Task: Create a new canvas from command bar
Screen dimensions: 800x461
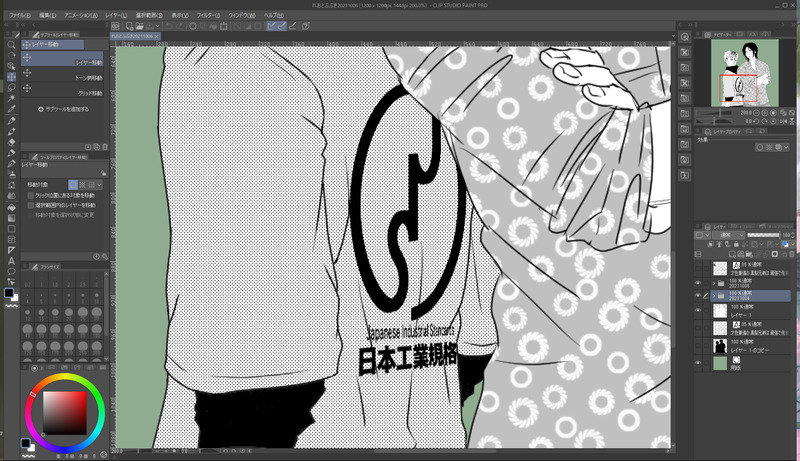Action: (129, 26)
